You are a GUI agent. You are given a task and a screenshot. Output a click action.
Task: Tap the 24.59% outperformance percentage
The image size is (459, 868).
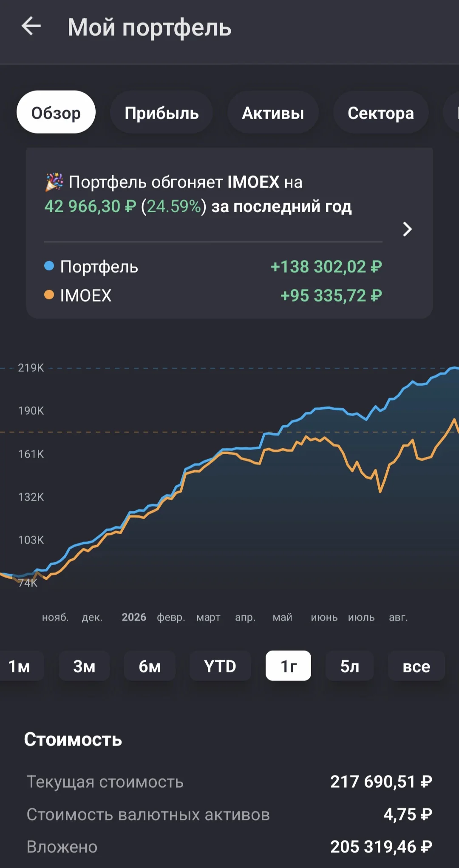174,206
